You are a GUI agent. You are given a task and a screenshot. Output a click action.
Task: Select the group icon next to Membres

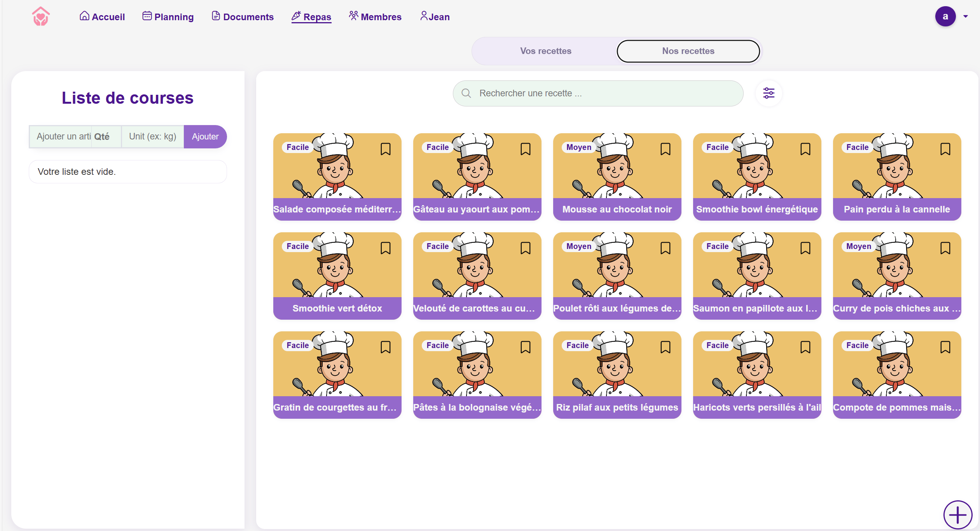coord(353,16)
